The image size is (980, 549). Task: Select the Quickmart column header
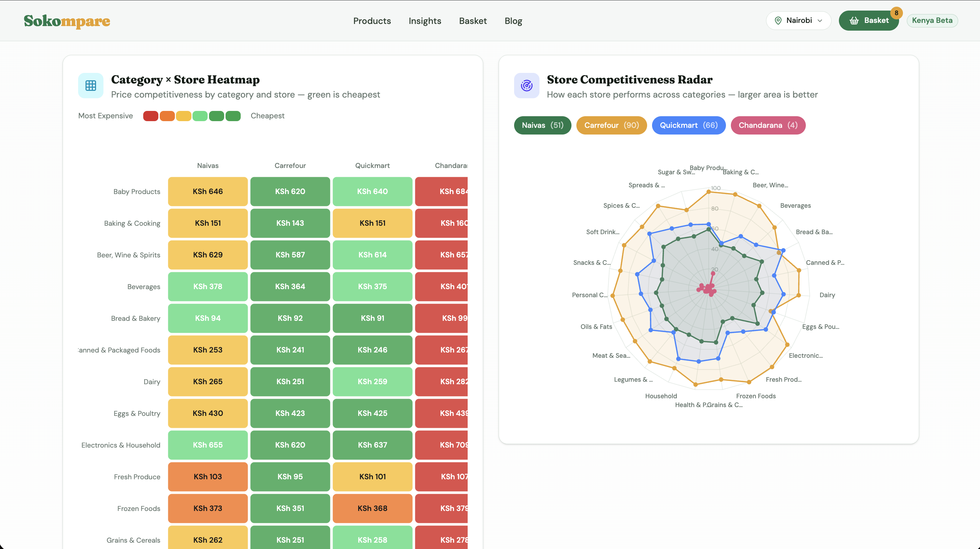coord(372,166)
